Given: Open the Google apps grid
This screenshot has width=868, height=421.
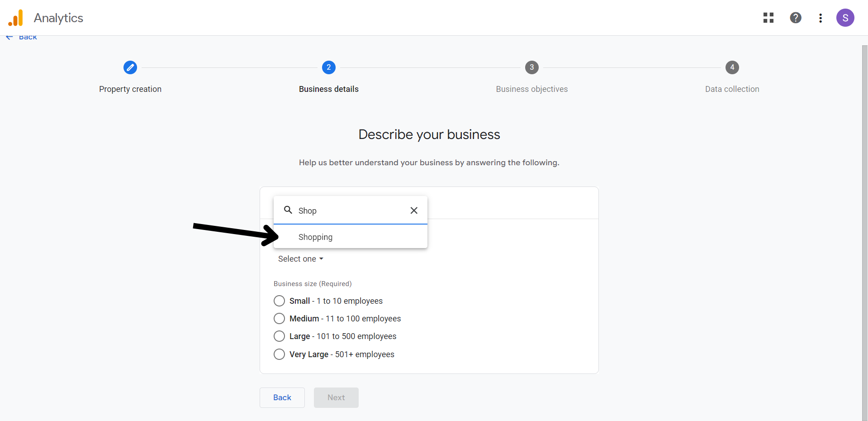Looking at the screenshot, I should [768, 18].
